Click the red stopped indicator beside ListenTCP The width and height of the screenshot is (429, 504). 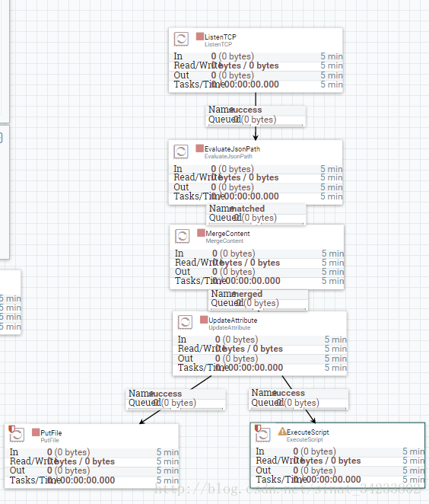200,37
